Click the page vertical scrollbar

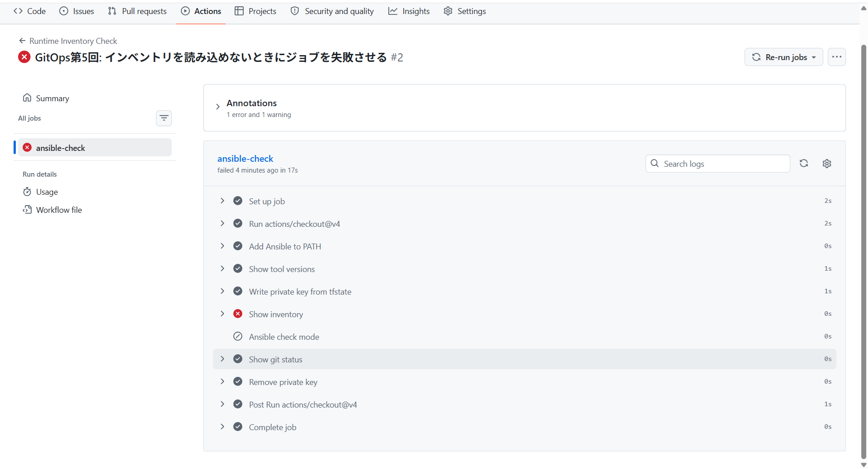point(863,251)
